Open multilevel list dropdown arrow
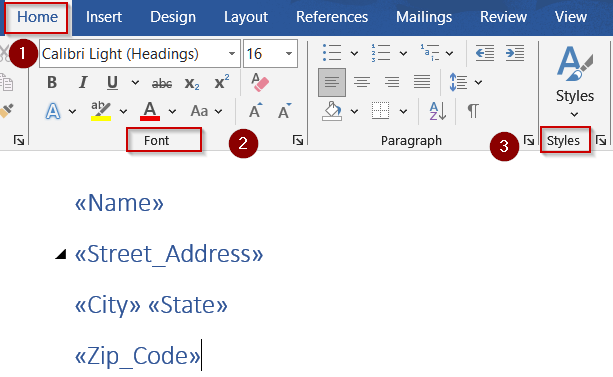Viewport: 613px width, 377px height. coord(450,53)
